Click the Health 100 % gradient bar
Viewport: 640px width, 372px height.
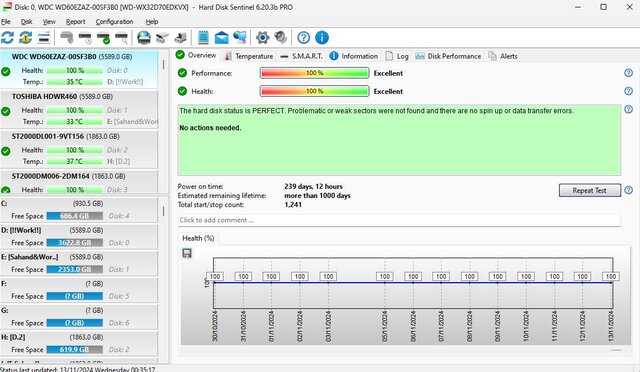click(314, 91)
